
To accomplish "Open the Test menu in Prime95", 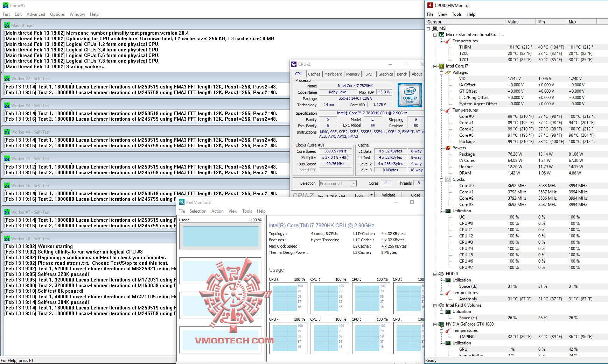I will tap(6, 14).
